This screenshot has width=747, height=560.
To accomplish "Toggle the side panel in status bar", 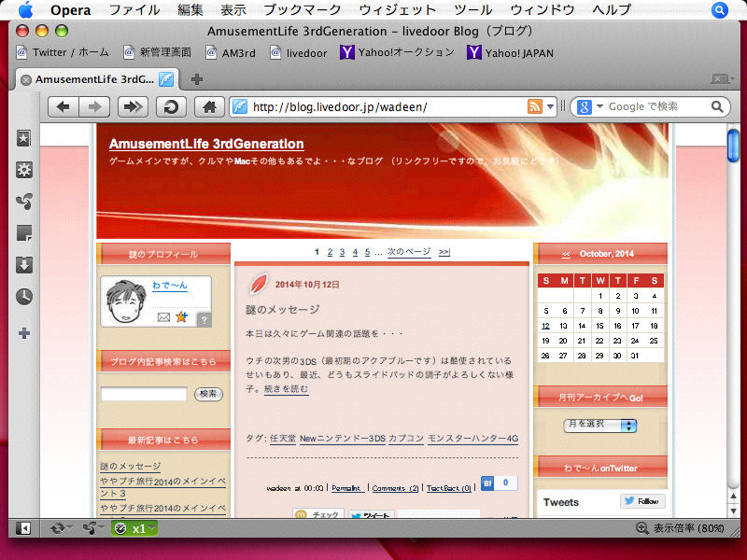I will (22, 528).
